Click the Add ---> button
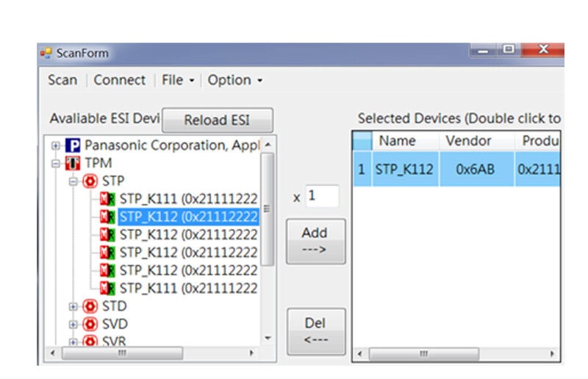588x379 pixels. [x=316, y=242]
